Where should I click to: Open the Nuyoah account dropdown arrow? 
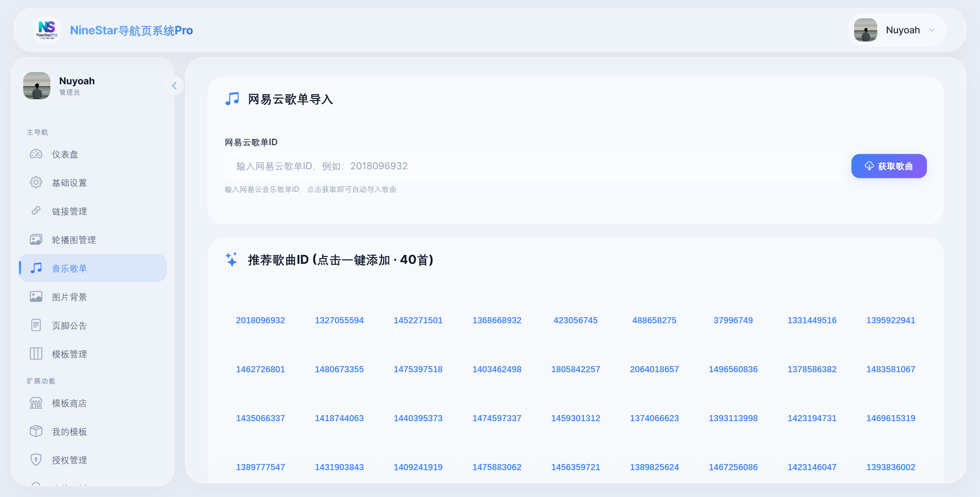(x=932, y=30)
